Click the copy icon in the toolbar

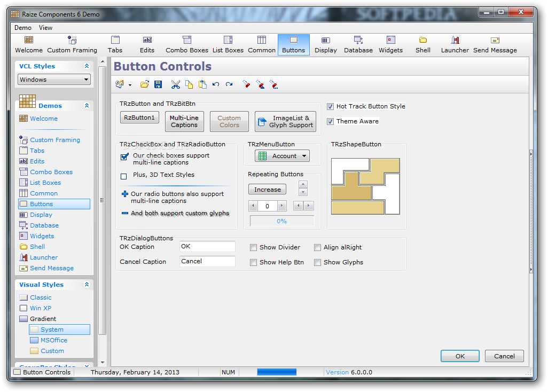pyautogui.click(x=189, y=84)
